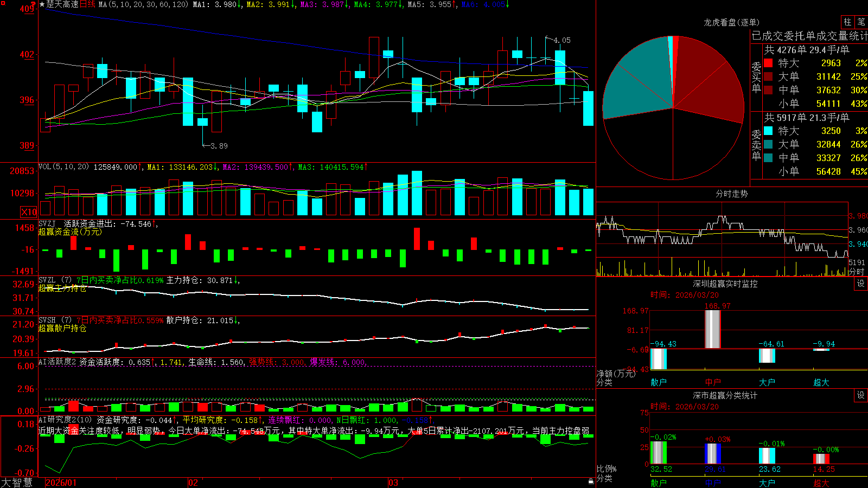Viewport: 868px width, 488px height.
Task: Click the bright red 特大 buy-order swatch
Action: click(768, 63)
